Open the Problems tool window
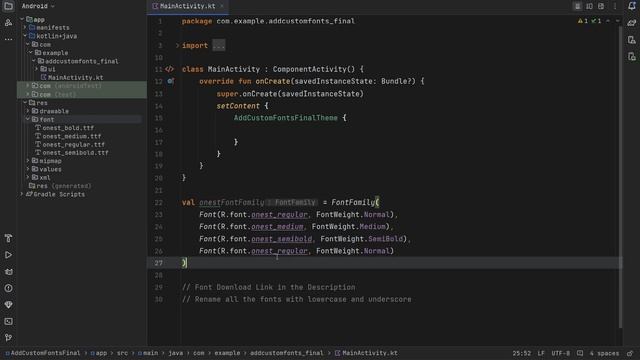 (x=8, y=288)
